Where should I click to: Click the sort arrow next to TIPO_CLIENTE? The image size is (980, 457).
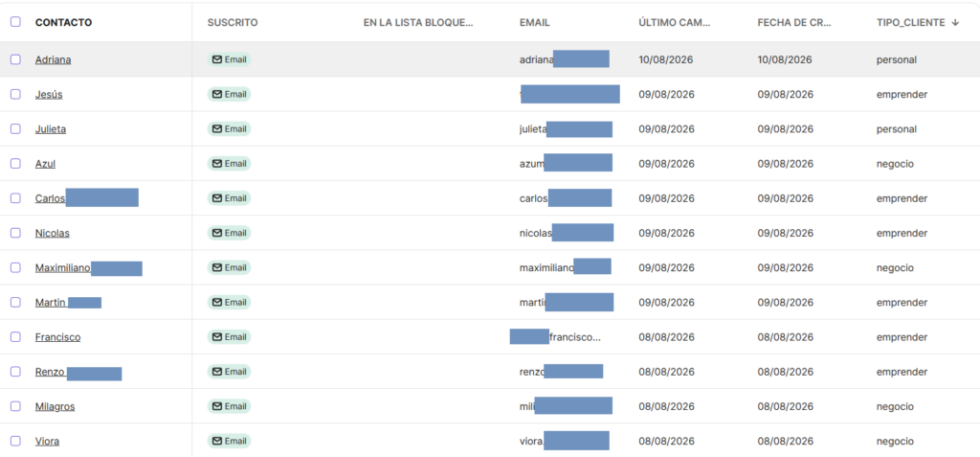(x=955, y=23)
